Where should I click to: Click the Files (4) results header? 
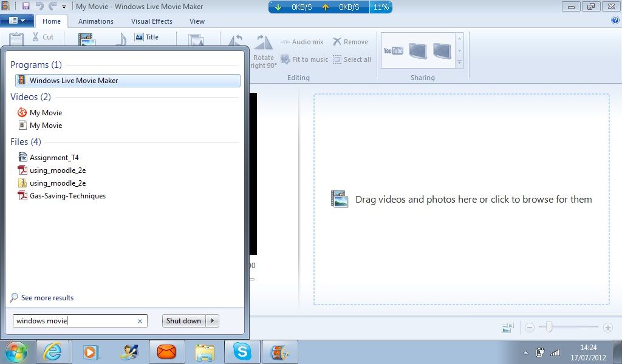click(x=26, y=141)
